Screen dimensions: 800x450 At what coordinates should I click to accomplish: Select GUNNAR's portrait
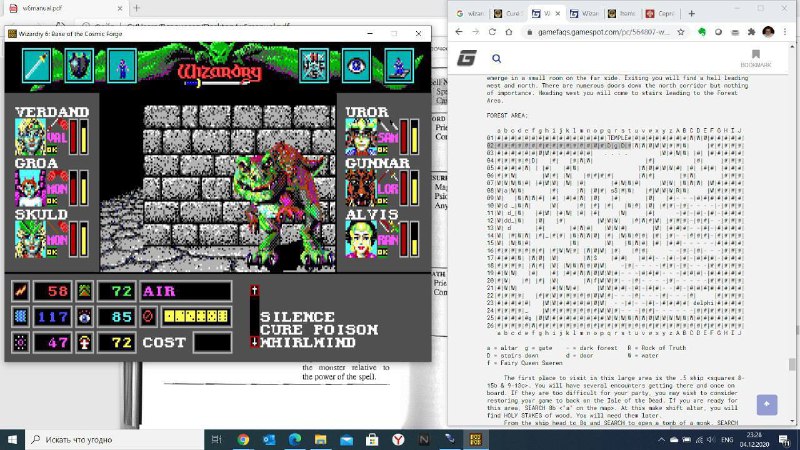click(x=361, y=188)
